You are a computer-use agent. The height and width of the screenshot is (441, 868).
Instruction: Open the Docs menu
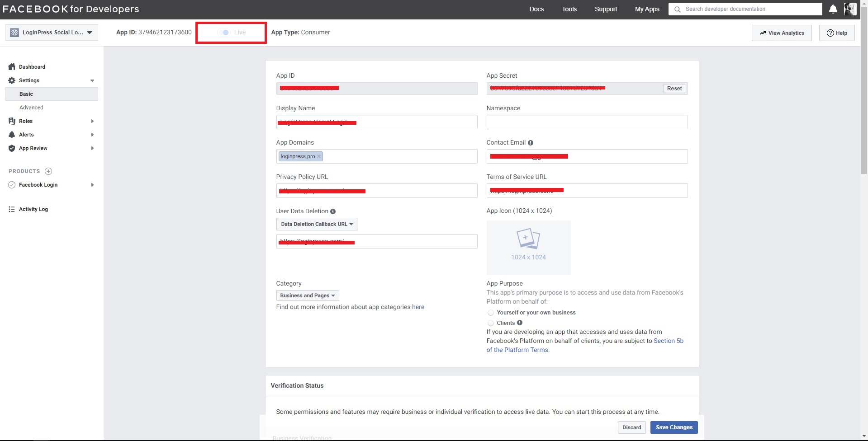[536, 9]
